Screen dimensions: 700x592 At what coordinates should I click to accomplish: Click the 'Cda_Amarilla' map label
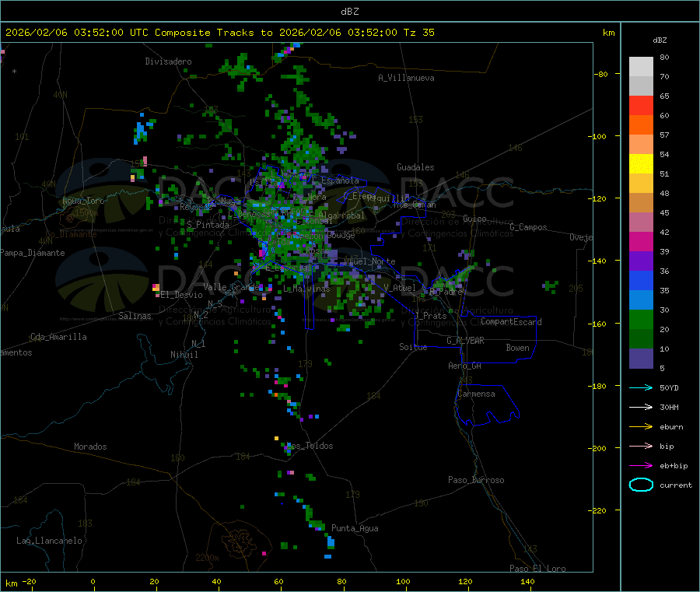58,337
